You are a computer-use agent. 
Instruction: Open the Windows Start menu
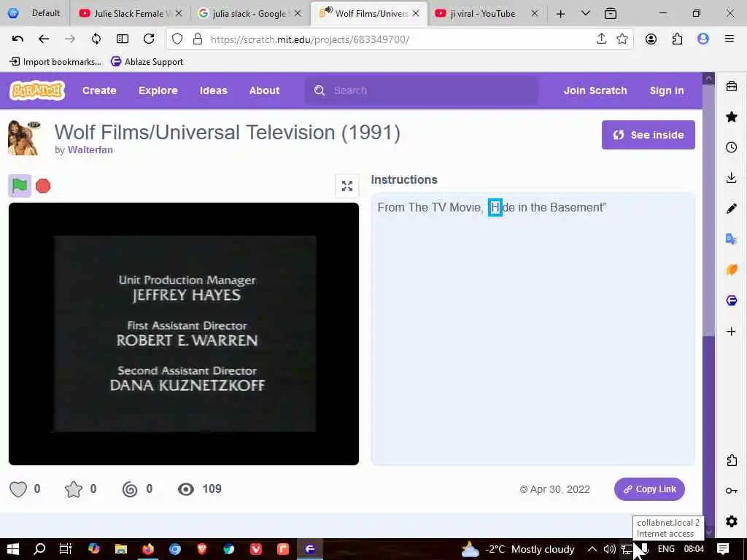coord(13,549)
